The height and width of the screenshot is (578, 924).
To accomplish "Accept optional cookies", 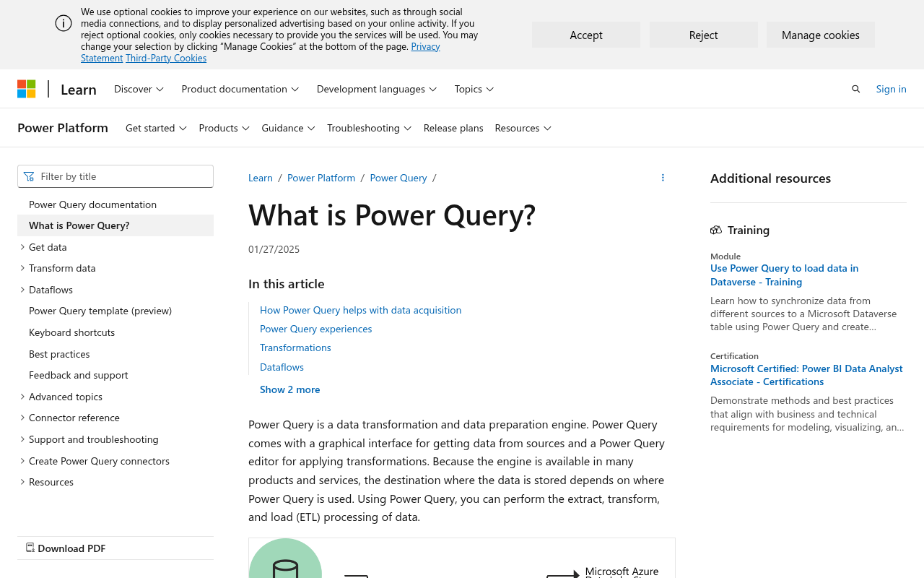I will (585, 34).
